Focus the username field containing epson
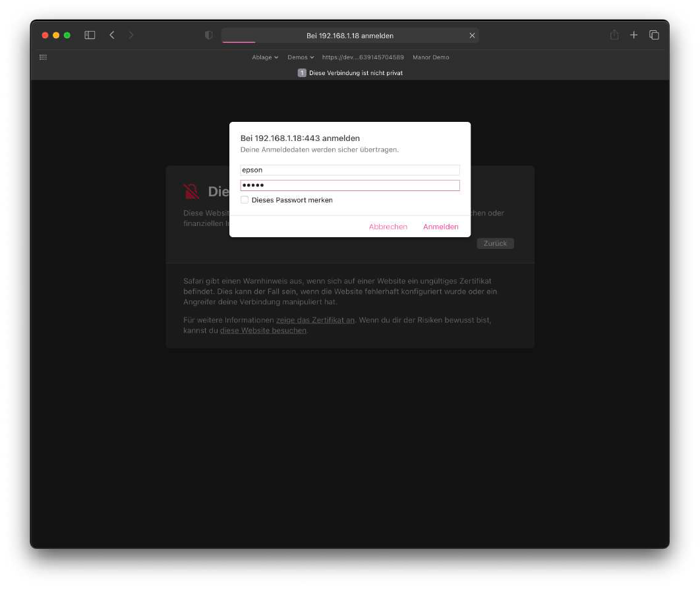Image resolution: width=700 pixels, height=589 pixels. coord(350,170)
